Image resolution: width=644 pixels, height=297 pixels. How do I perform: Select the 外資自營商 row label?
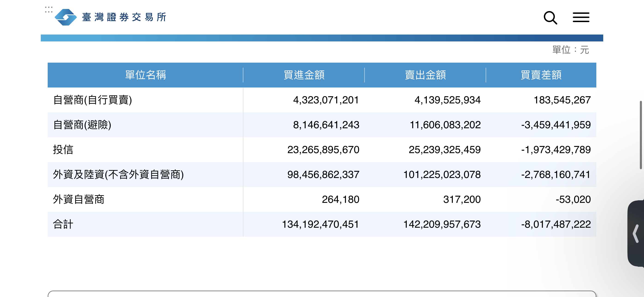79,199
